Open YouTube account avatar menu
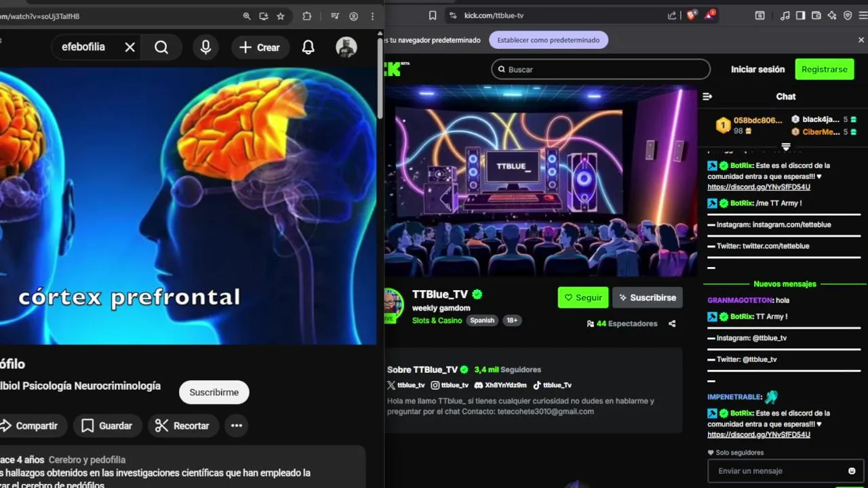The image size is (868, 488). pos(347,47)
